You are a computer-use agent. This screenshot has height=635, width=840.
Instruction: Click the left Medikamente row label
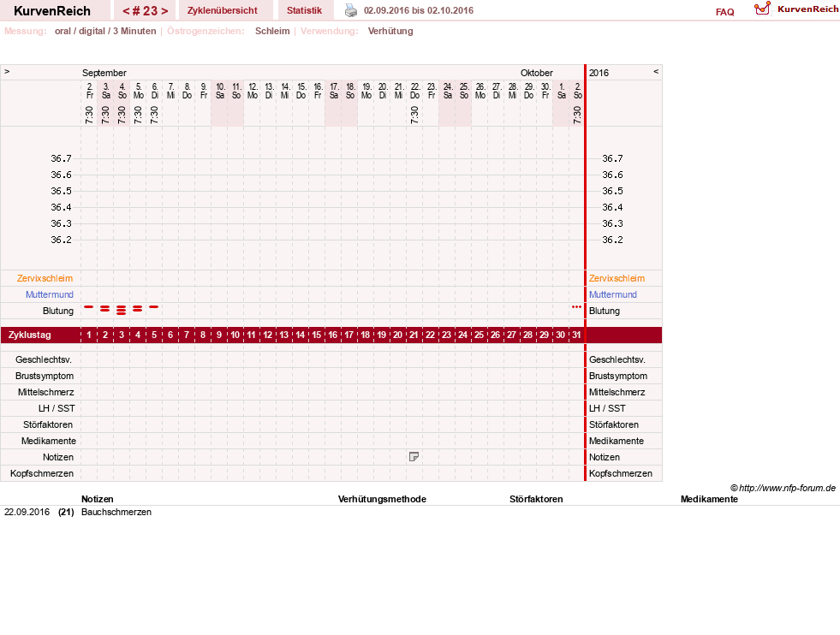click(x=49, y=441)
